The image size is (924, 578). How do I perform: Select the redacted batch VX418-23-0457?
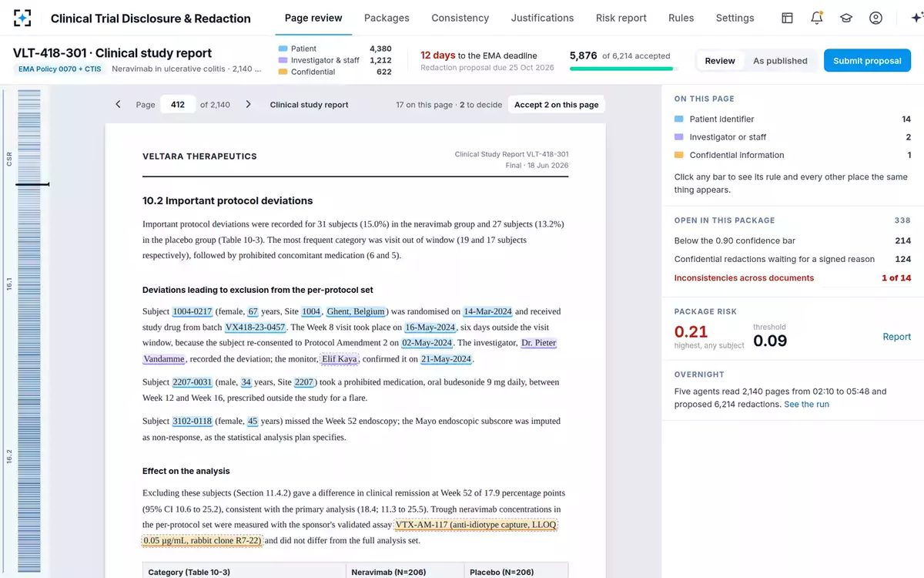tap(255, 328)
